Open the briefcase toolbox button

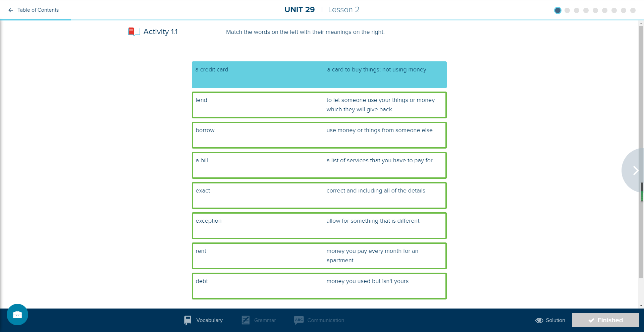click(x=17, y=315)
